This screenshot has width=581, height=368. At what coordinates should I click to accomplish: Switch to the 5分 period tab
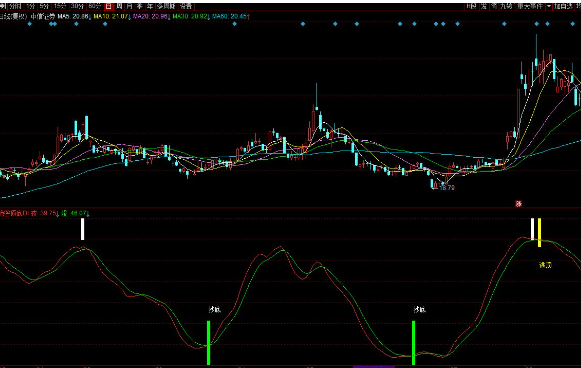pos(44,6)
